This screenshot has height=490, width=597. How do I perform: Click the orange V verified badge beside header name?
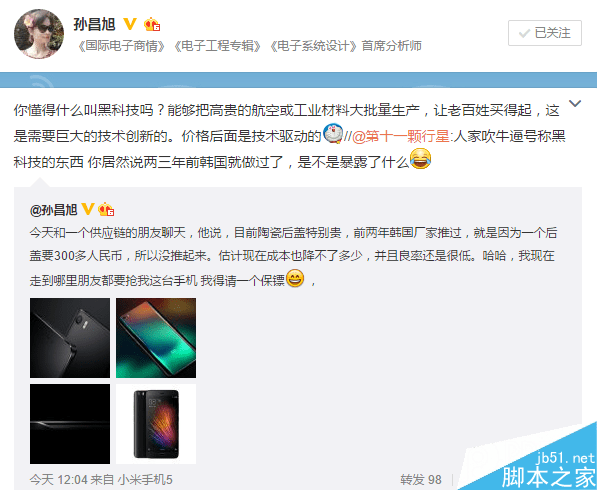click(x=130, y=24)
